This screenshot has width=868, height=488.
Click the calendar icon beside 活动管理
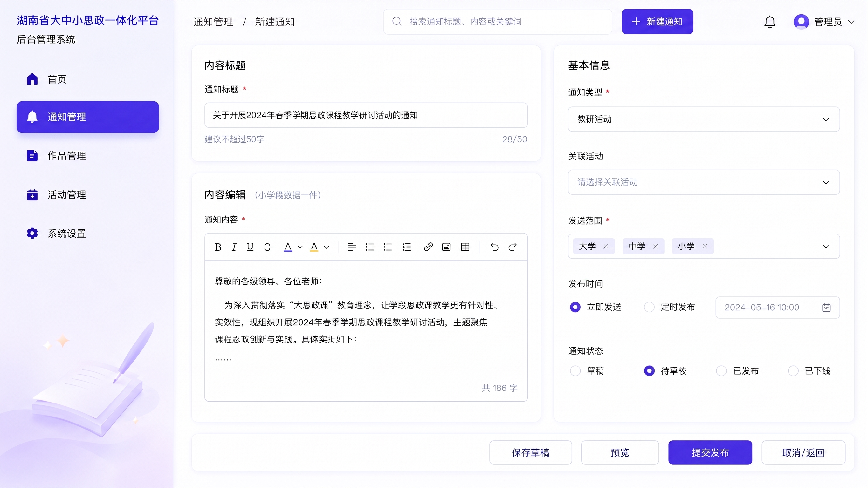[32, 195]
